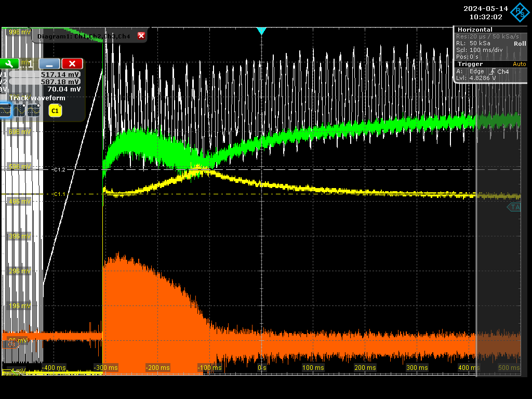Select the combined vertical and horizontal cursor icon
Screen dimensions: 532x399
point(34,111)
